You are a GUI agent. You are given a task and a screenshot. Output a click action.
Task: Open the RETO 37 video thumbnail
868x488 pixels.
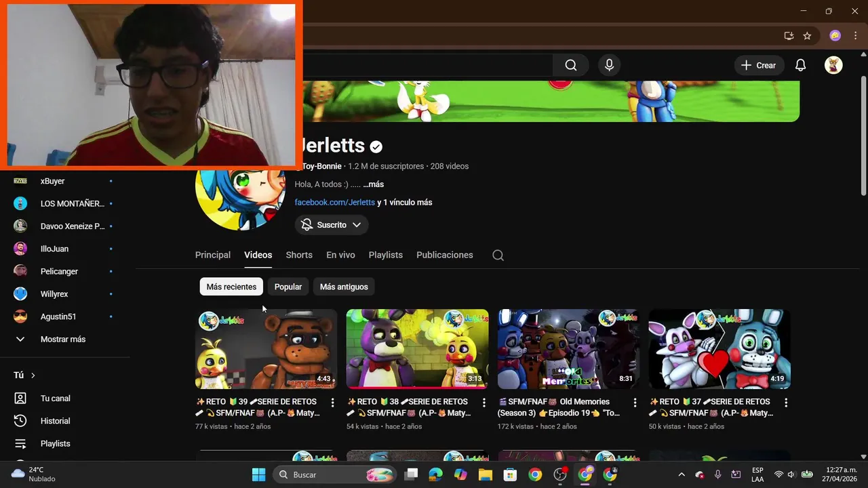pyautogui.click(x=719, y=349)
